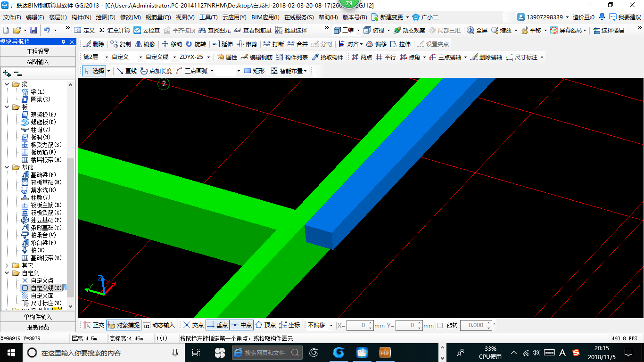Click the taskbar search box
The height and width of the screenshot is (362, 644).
pos(104,353)
